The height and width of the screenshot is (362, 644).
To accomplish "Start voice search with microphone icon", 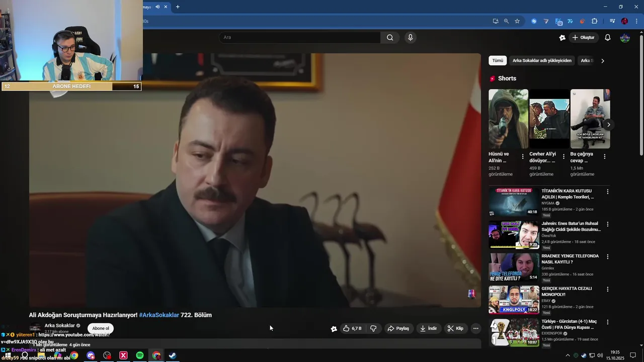I will [411, 37].
